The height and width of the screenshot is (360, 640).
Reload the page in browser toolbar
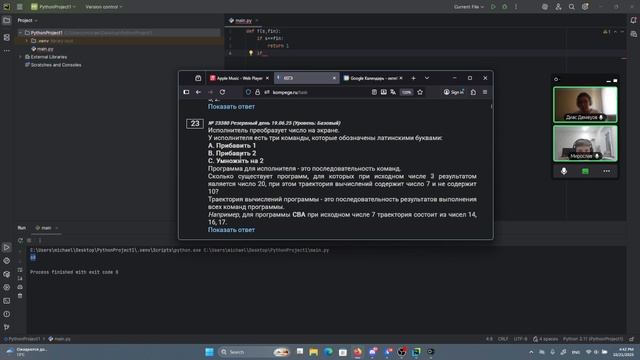click(x=222, y=92)
